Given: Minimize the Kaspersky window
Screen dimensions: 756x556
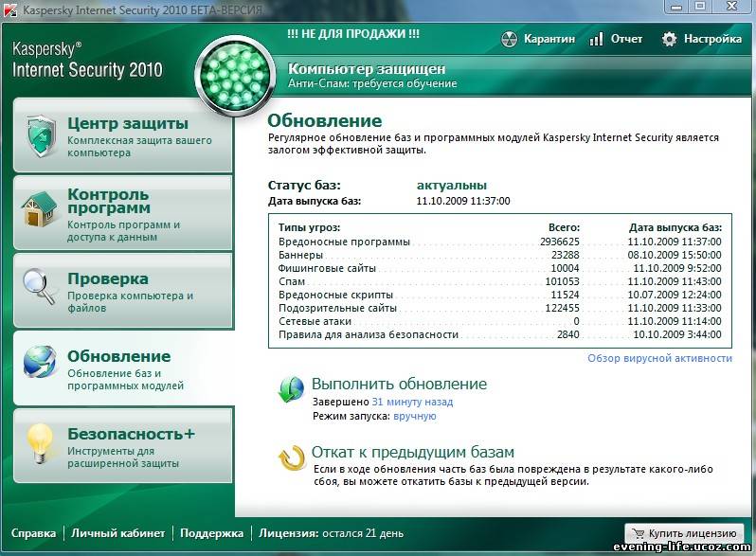Looking at the screenshot, I should click(676, 7).
